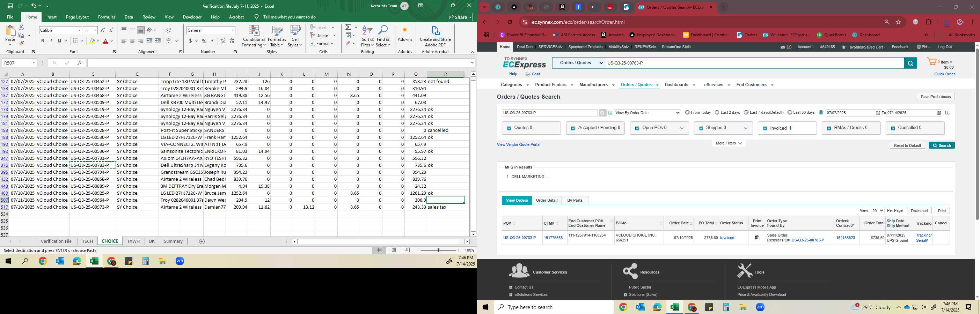
Task: Click Save Preferences button
Action: (x=936, y=97)
